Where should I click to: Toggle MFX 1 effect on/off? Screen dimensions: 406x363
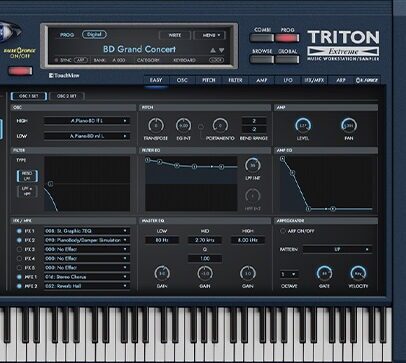(19, 277)
